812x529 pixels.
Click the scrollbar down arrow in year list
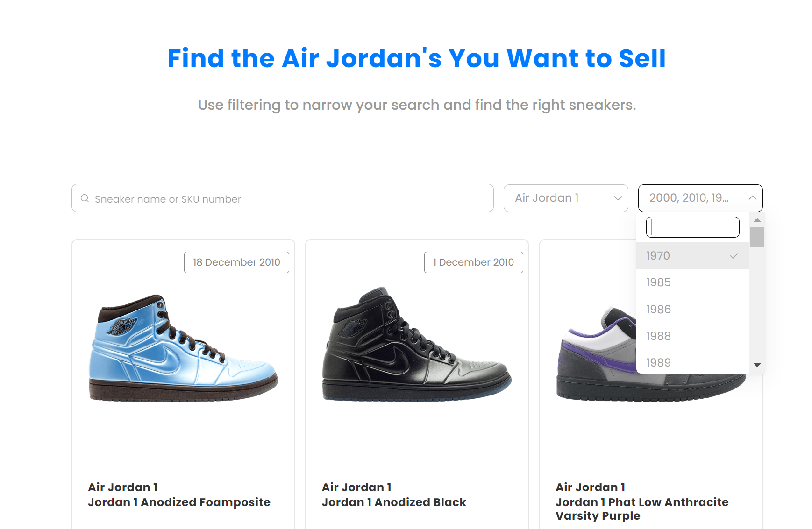pyautogui.click(x=757, y=365)
